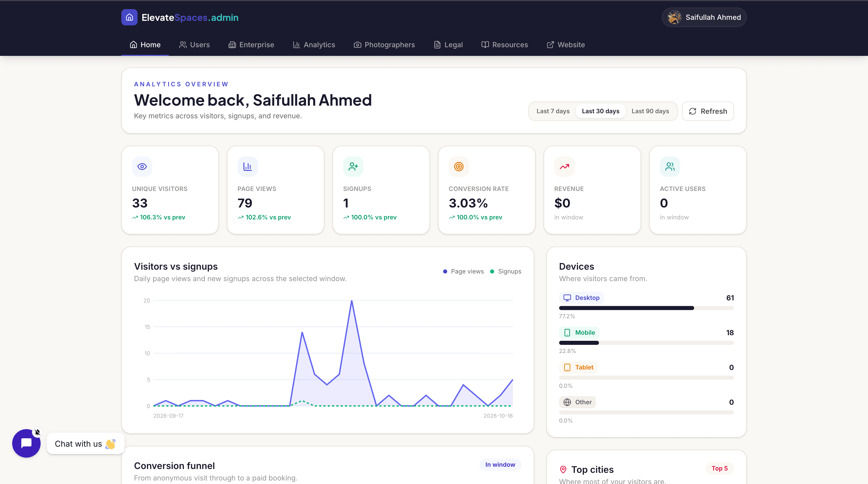Screen dimensions: 868x484
Task: Click the 2026-10-16 axis date label
Action: (x=498, y=416)
